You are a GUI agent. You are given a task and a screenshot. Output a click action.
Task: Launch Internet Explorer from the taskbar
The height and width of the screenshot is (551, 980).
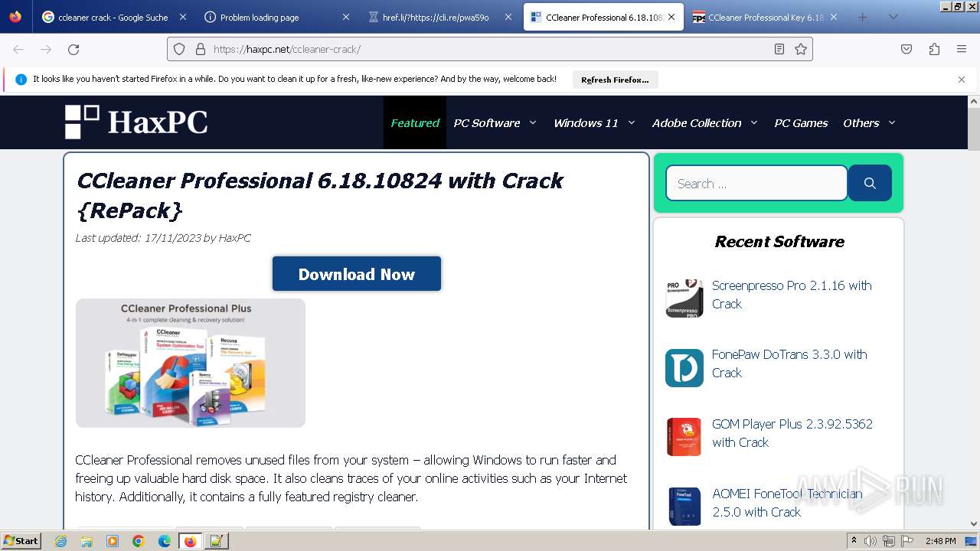point(61,541)
